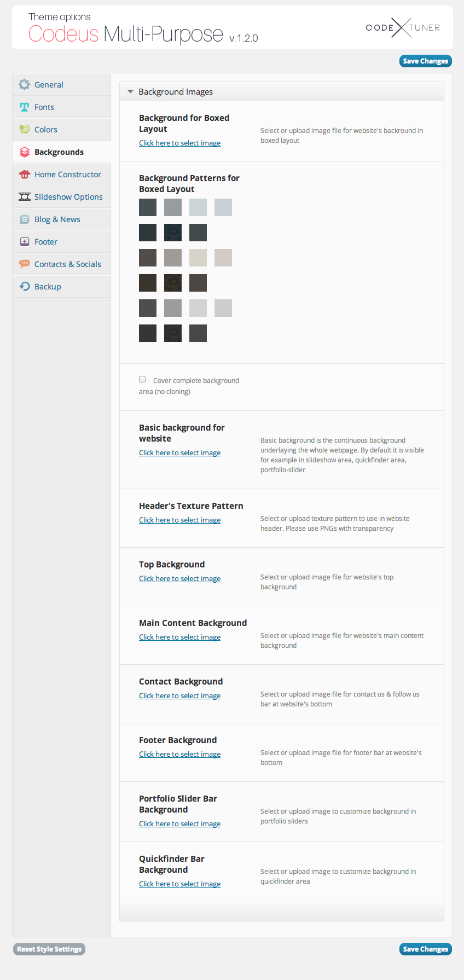The image size is (464, 980).
Task: Choose the second pattern in the second row
Action: click(x=173, y=233)
